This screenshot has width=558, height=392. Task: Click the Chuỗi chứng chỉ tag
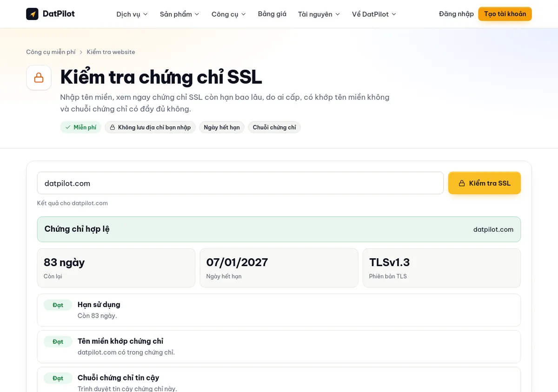[x=274, y=127]
